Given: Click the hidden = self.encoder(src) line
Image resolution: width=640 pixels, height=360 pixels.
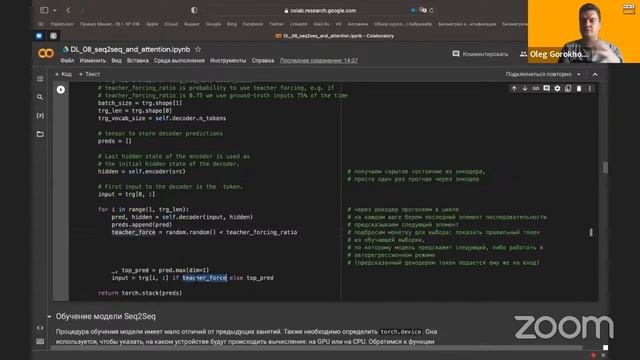Looking at the screenshot, I should [142, 171].
